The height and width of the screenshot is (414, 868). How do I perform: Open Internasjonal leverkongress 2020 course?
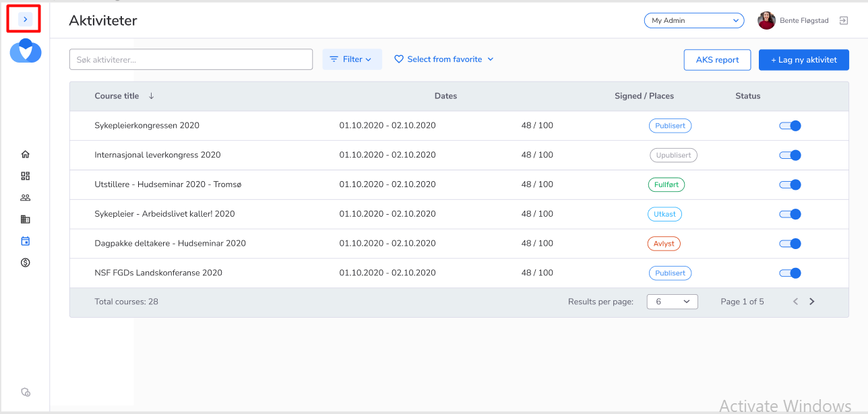[158, 155]
